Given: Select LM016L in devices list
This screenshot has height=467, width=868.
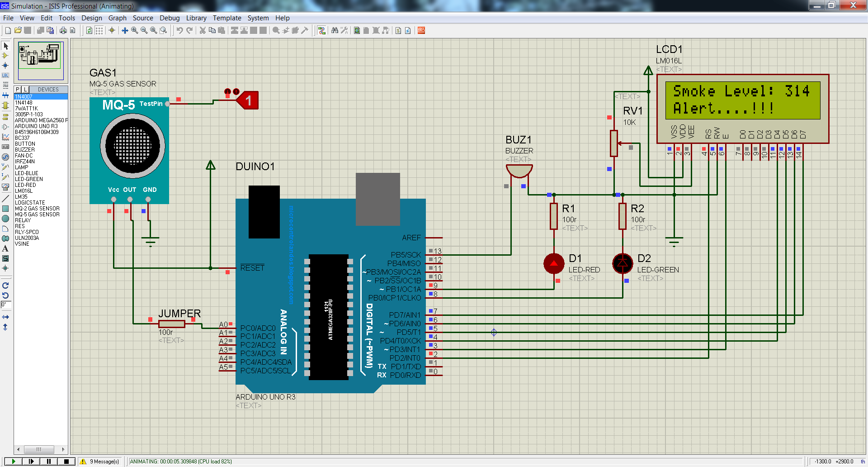Looking at the screenshot, I should tap(41, 191).
